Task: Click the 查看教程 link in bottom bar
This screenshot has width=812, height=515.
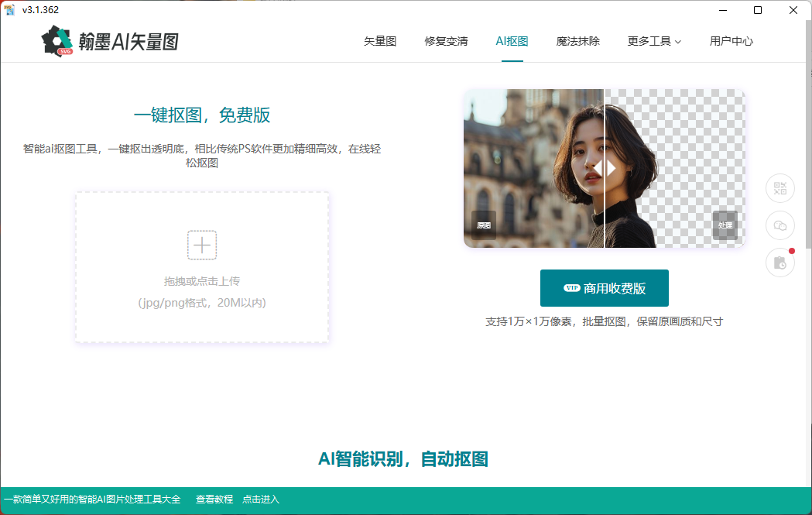Action: pyautogui.click(x=214, y=500)
